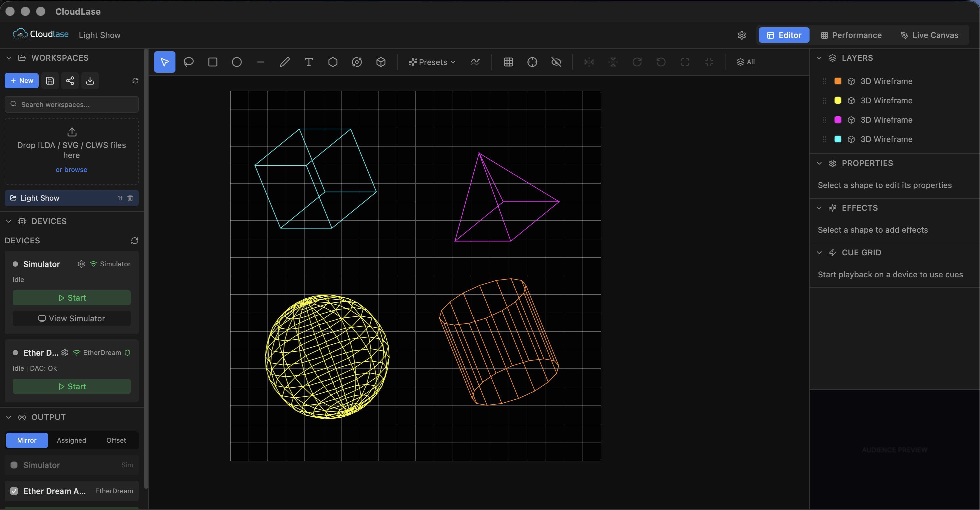Screen dimensions: 980x510
Task: Activate the 3D cube shape tool
Action: pos(381,62)
